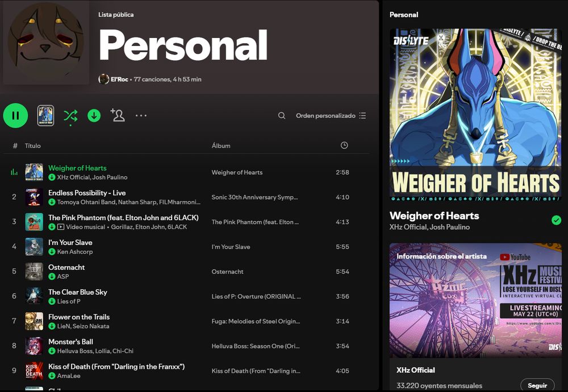Image resolution: width=568 pixels, height=392 pixels.
Task: Click the 4:10 duration of Endless Possibility
Action: (x=343, y=197)
